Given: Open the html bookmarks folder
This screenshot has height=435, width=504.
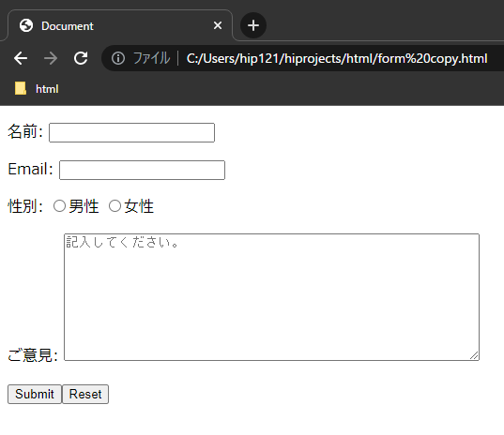Looking at the screenshot, I should click(x=37, y=89).
